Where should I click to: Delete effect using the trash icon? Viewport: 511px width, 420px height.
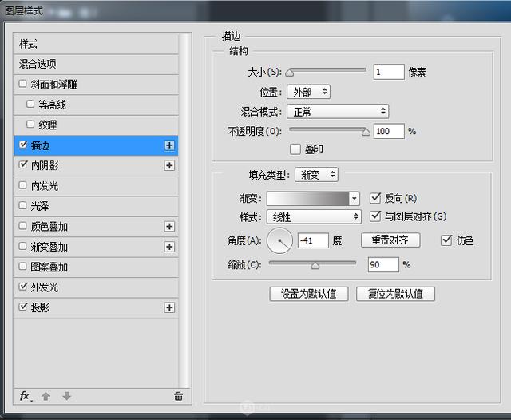[178, 396]
